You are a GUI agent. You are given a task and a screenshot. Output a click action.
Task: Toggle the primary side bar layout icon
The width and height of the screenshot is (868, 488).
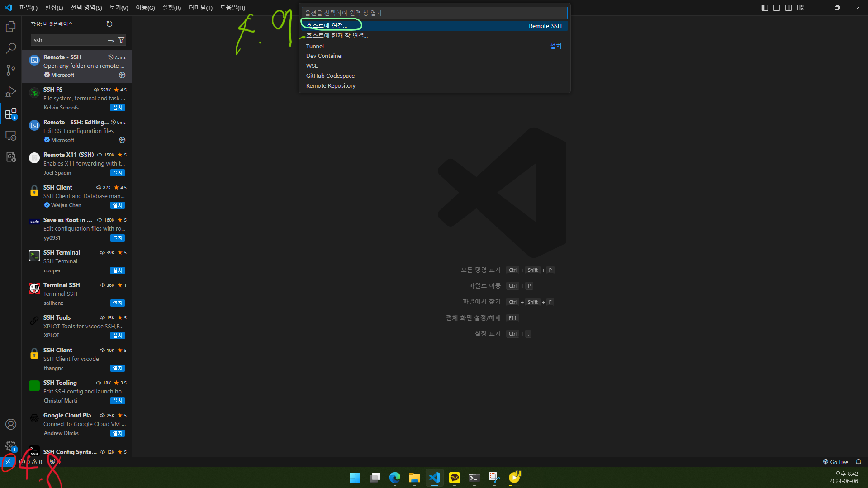[765, 8]
